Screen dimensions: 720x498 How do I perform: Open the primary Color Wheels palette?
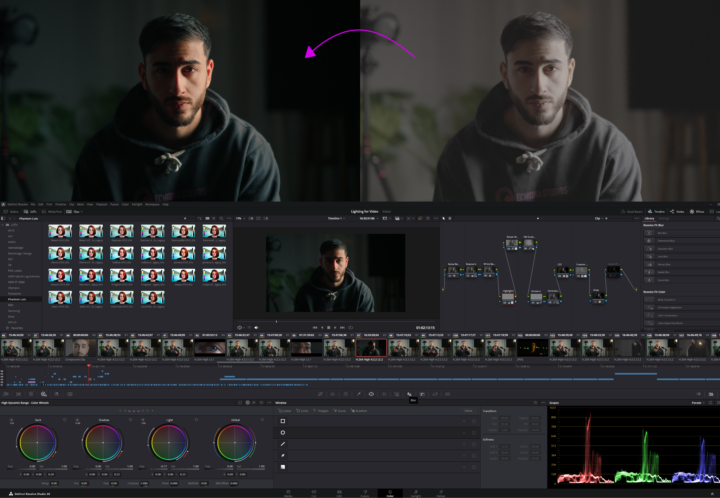31,394
